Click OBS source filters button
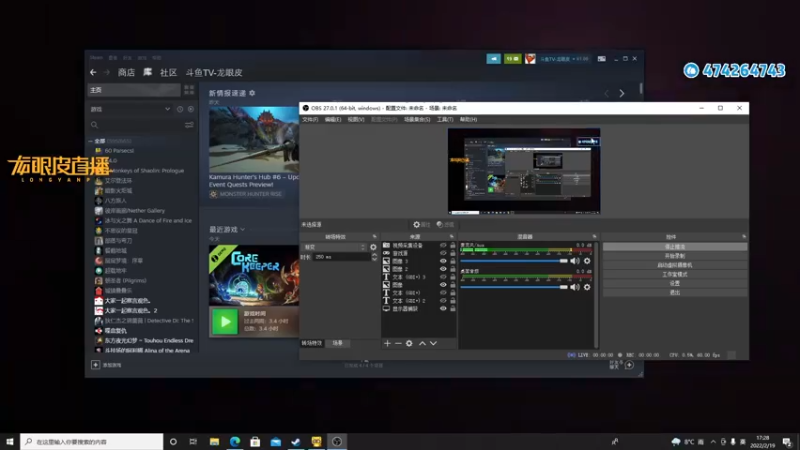This screenshot has width=800, height=450. (x=445, y=224)
